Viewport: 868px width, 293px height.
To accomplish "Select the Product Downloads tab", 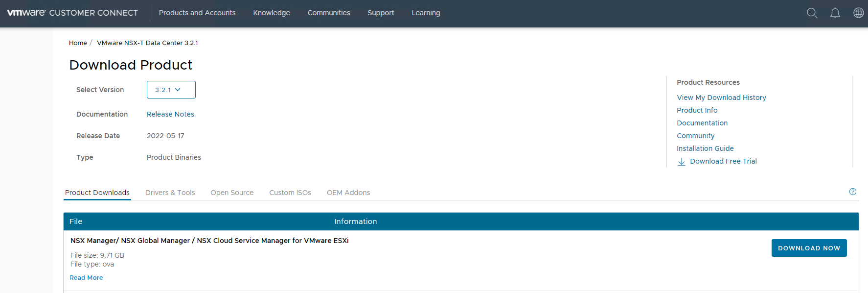I will tap(97, 193).
